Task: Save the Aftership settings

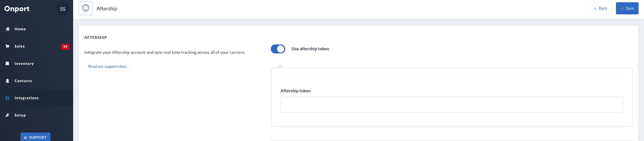Action: [x=627, y=8]
